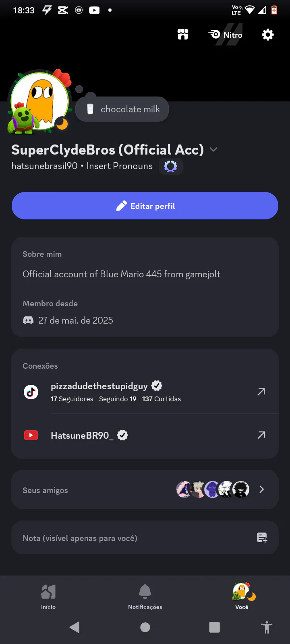Tap the YouTube logo in Conexões
This screenshot has height=644, width=290.
31,435
